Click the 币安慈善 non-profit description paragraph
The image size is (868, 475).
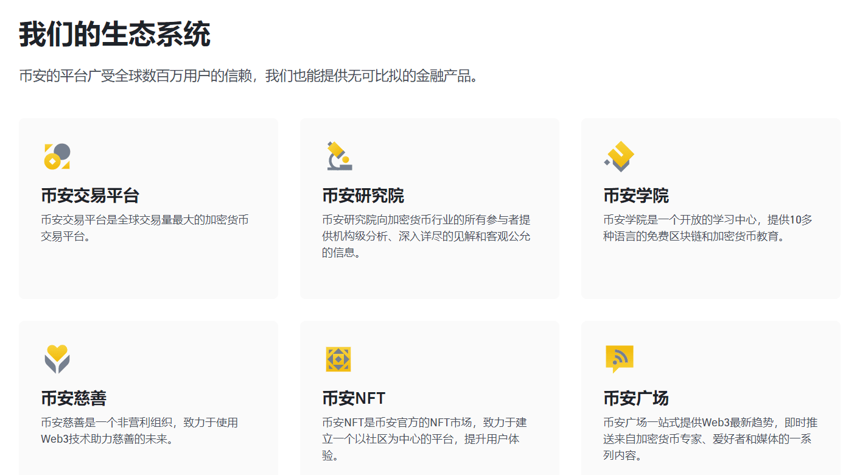click(x=139, y=431)
